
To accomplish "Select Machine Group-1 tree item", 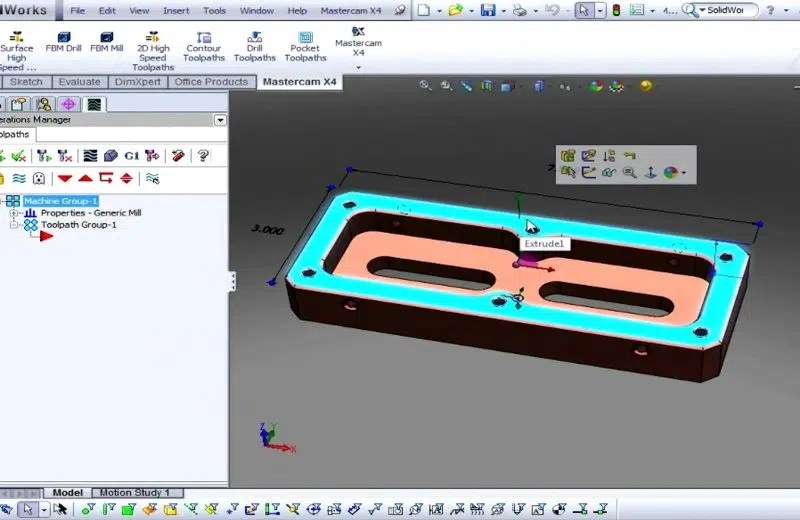I will (x=61, y=201).
